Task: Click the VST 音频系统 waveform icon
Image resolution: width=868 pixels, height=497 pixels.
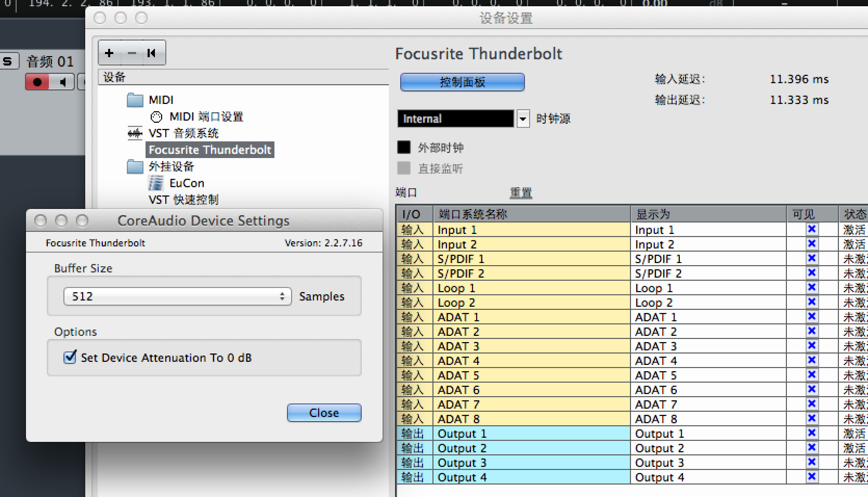Action: (135, 134)
